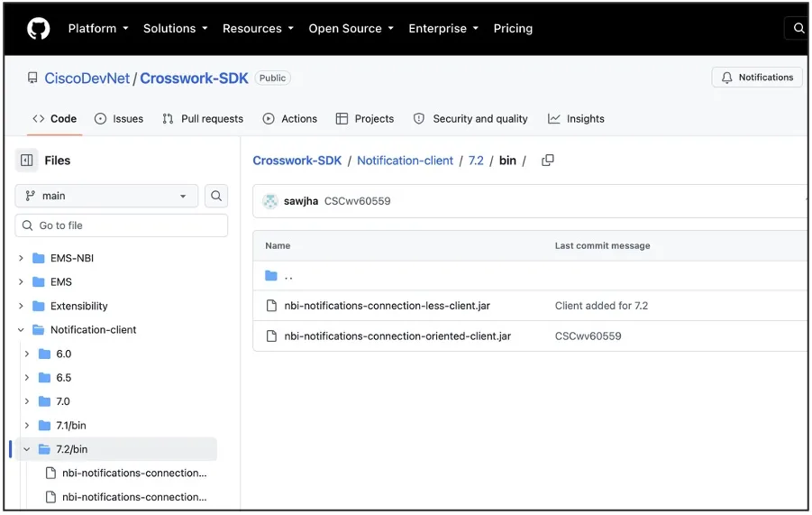
Task: Click the 7.1/bin folder icon
Action: tap(44, 426)
